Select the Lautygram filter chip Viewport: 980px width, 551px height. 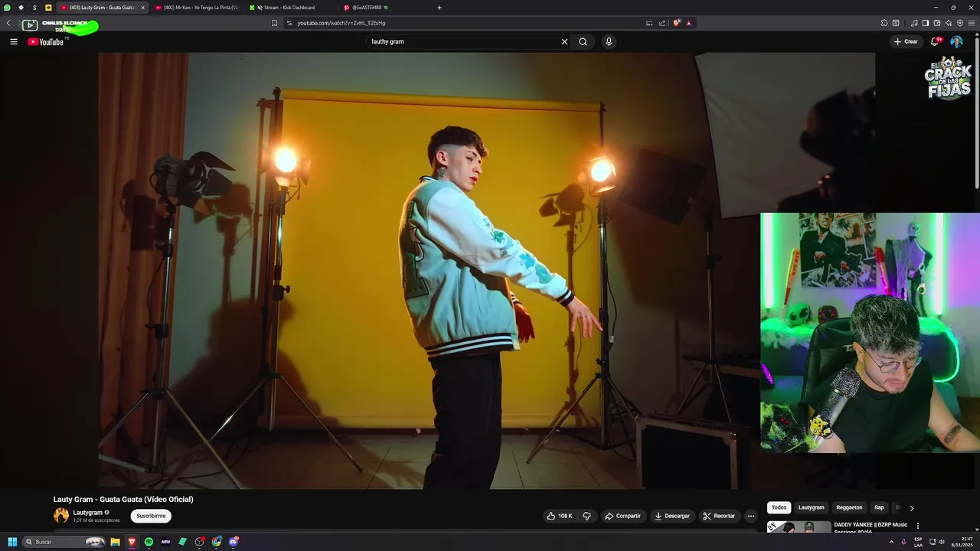coord(811,507)
